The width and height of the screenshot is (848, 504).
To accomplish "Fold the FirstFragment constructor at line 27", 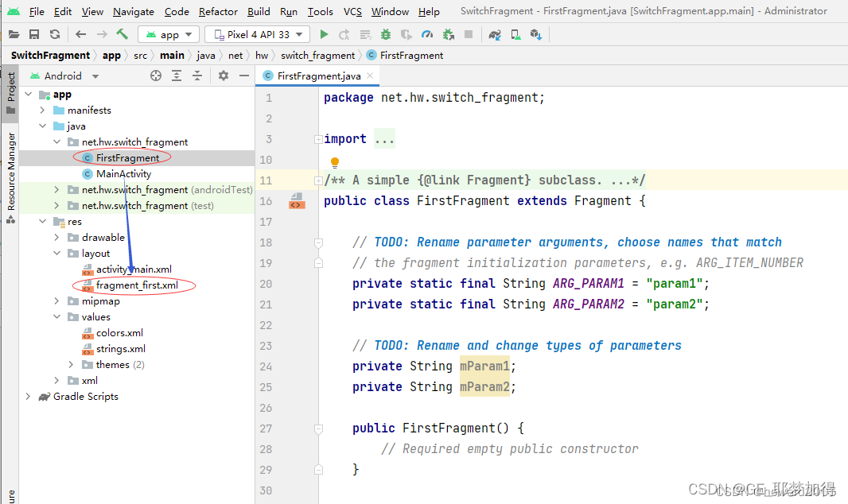I will (318, 428).
